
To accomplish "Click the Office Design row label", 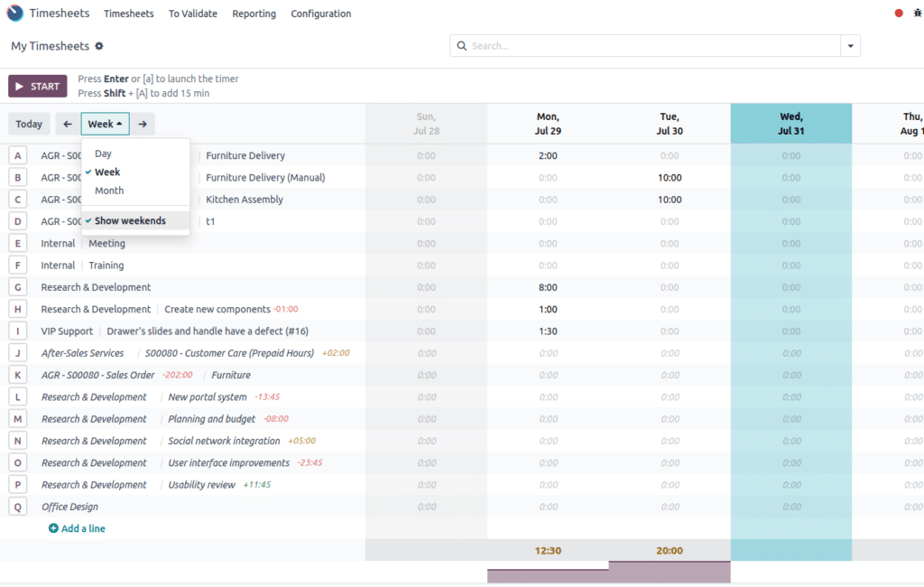I will click(69, 507).
